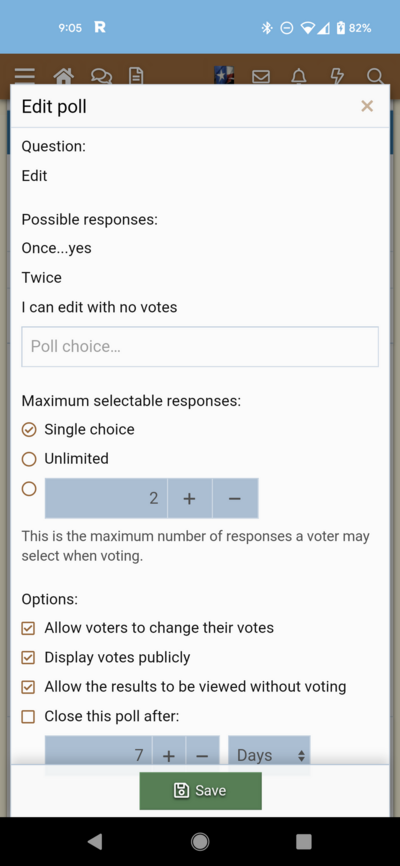This screenshot has width=400, height=866.
Task: Tap the user avatar flag thumbnail
Action: point(224,75)
